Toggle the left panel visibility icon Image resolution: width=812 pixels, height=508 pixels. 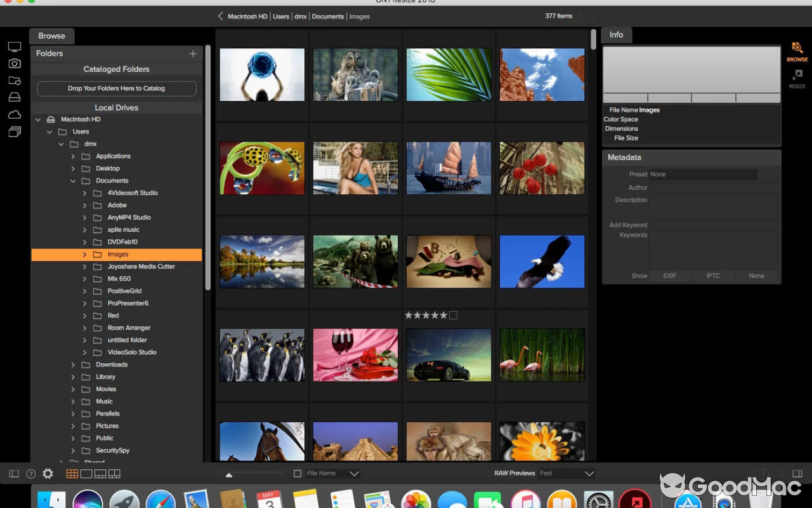pos(13,473)
